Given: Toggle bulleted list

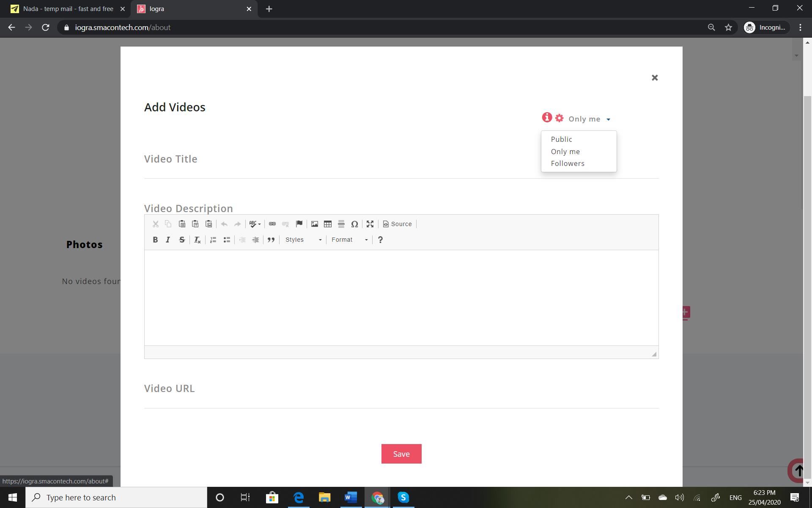Looking at the screenshot, I should [227, 240].
